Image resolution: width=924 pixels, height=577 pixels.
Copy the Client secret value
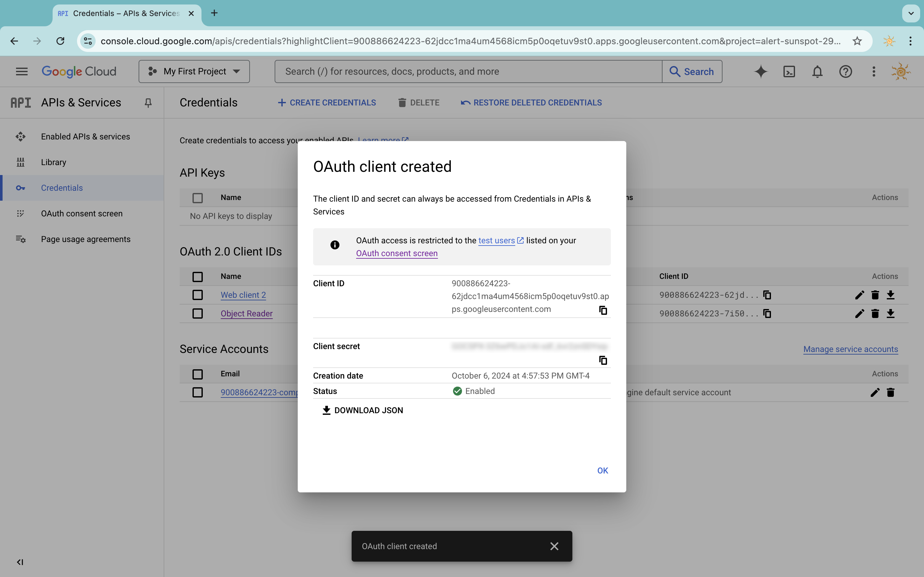603,360
